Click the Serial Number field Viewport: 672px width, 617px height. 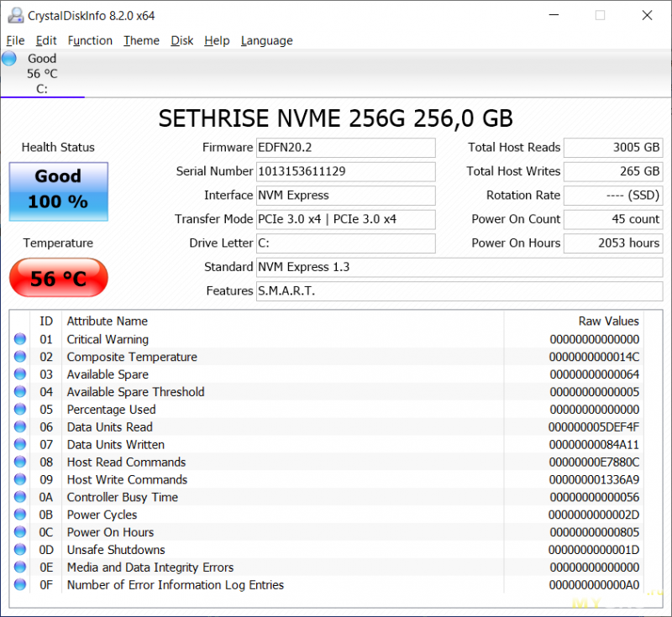click(x=346, y=172)
